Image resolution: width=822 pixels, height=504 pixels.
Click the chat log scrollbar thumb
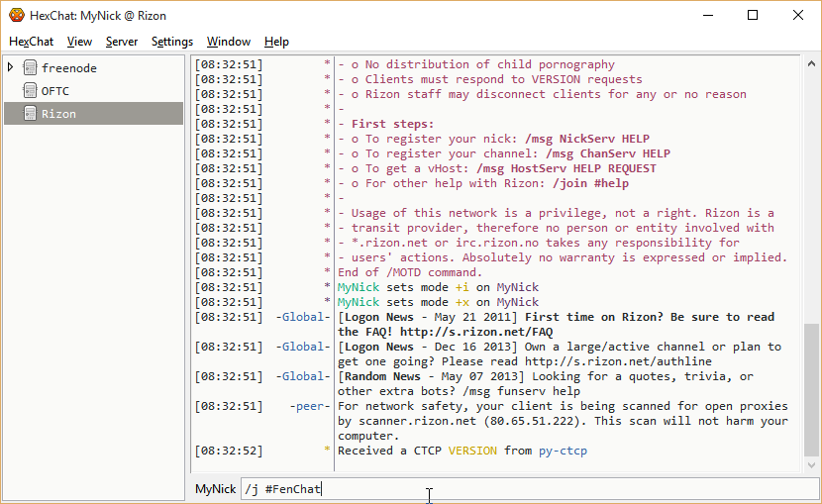(811, 390)
